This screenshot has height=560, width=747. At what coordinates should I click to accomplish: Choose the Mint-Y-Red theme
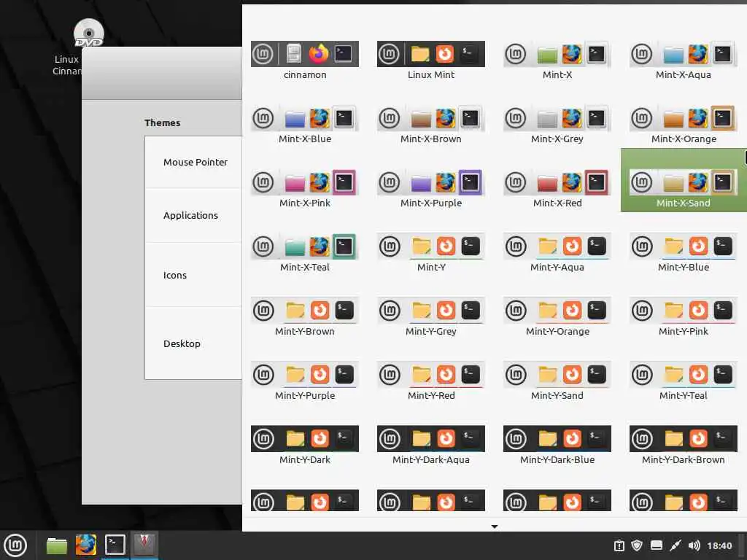point(430,381)
